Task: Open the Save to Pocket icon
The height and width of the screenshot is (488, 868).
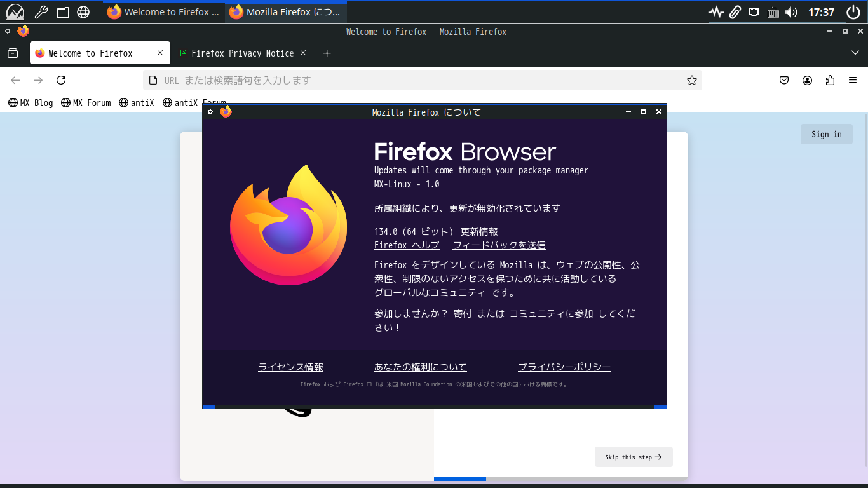Action: tap(784, 80)
